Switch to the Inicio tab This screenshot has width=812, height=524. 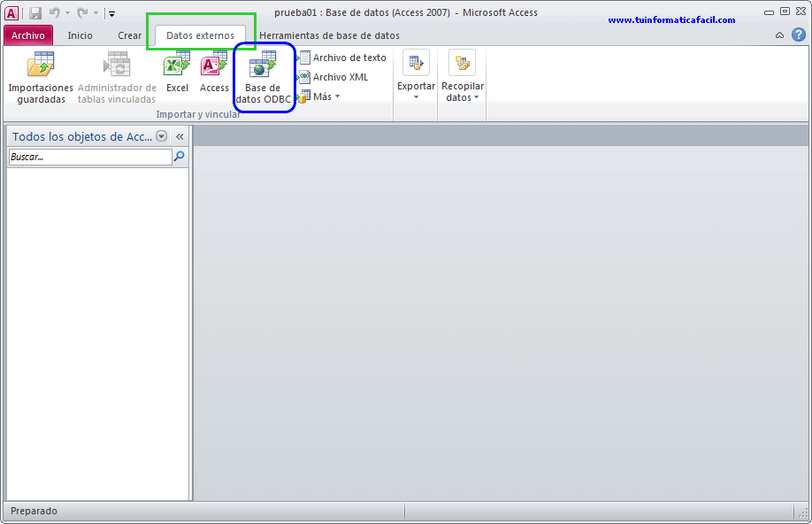pyautogui.click(x=80, y=35)
